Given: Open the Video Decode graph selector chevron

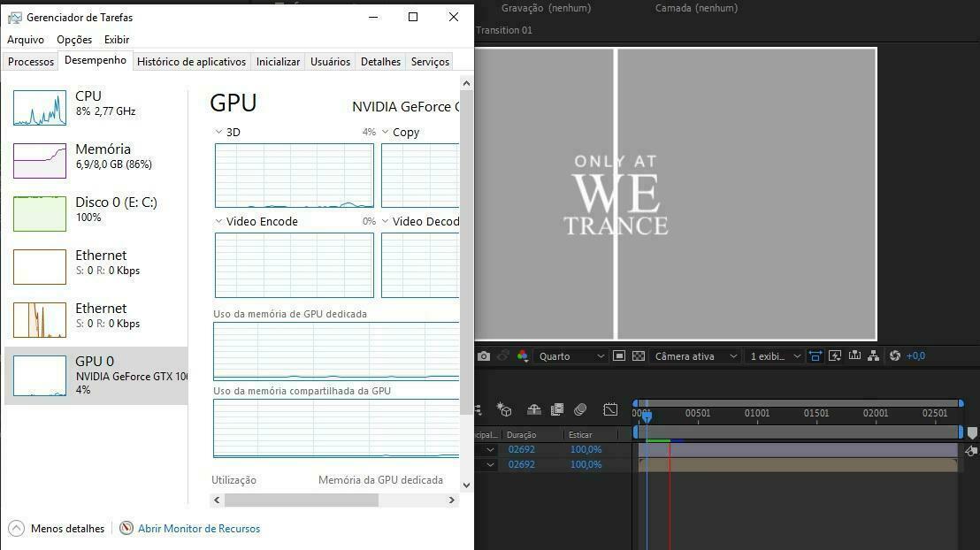Looking at the screenshot, I should click(385, 221).
